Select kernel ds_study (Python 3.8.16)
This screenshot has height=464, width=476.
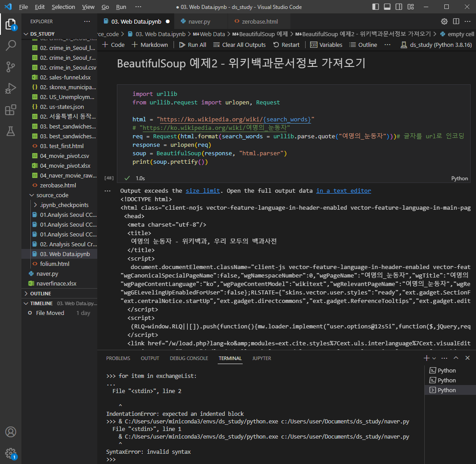click(436, 45)
